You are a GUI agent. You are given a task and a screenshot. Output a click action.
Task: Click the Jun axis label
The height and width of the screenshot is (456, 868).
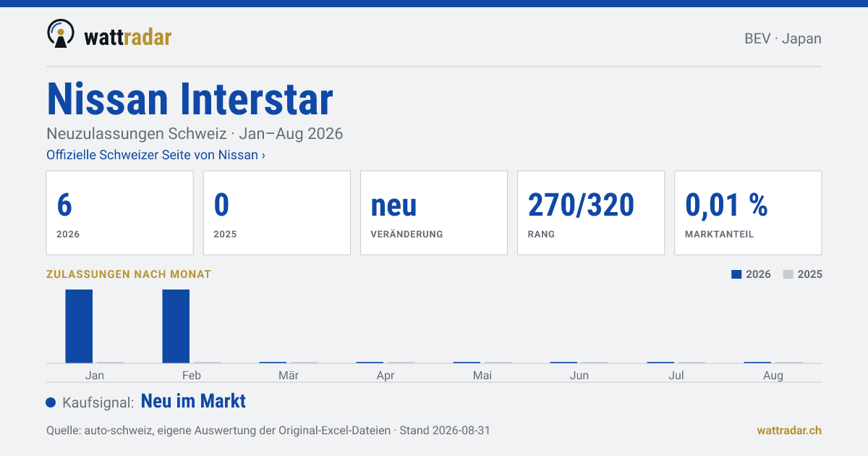(579, 375)
